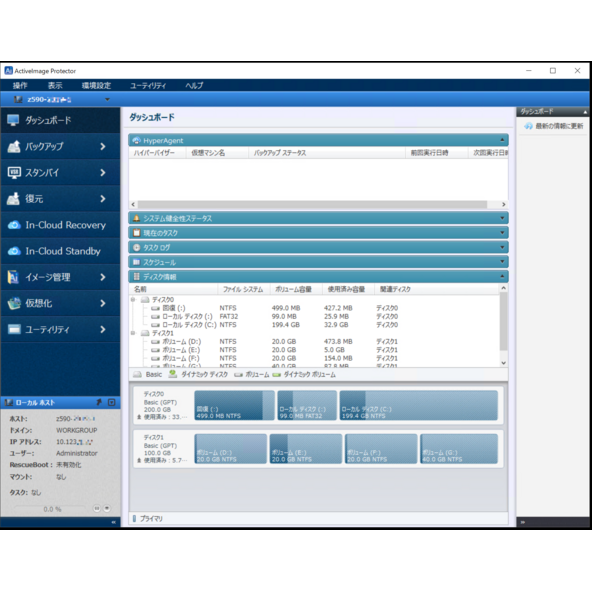Expand the 仮想化 submenu arrow

point(103,303)
